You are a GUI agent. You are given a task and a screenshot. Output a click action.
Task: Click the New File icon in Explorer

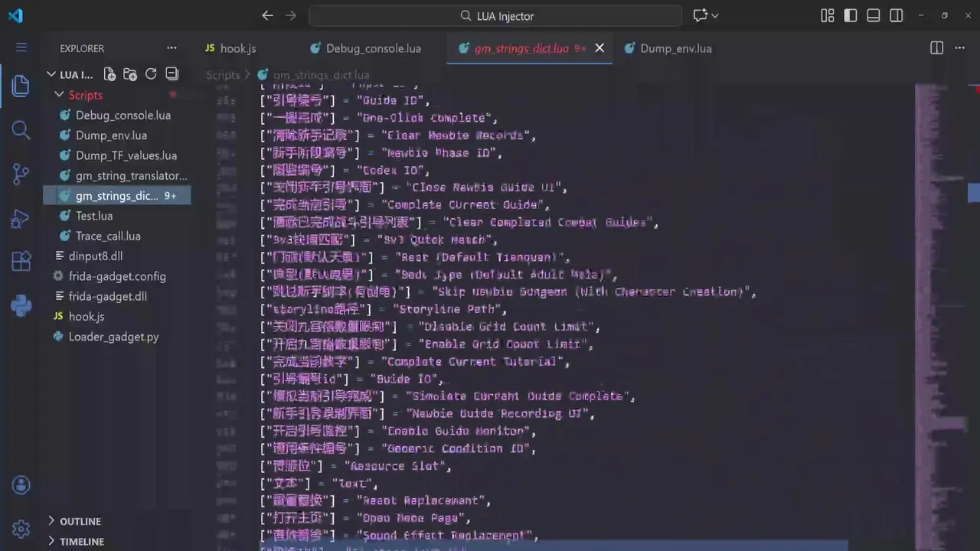[x=109, y=74]
